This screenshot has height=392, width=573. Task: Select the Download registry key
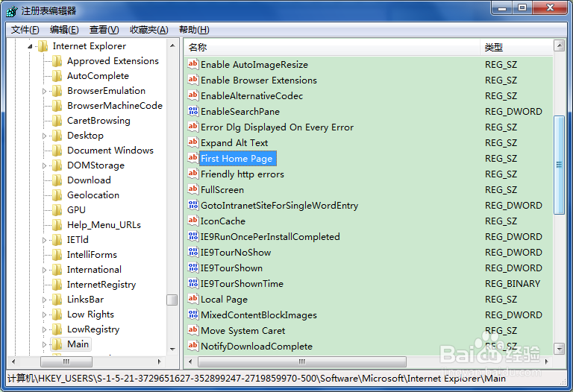pyautogui.click(x=89, y=180)
